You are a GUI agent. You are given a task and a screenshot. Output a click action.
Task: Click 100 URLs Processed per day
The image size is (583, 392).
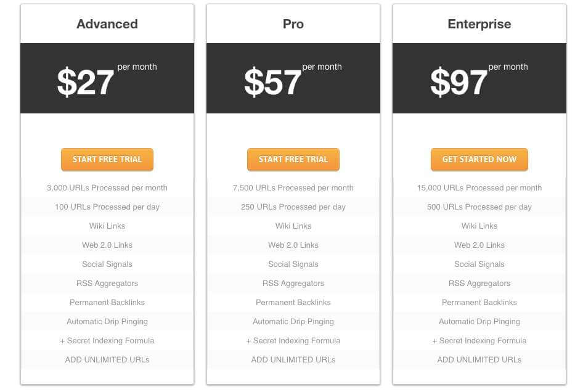click(107, 207)
